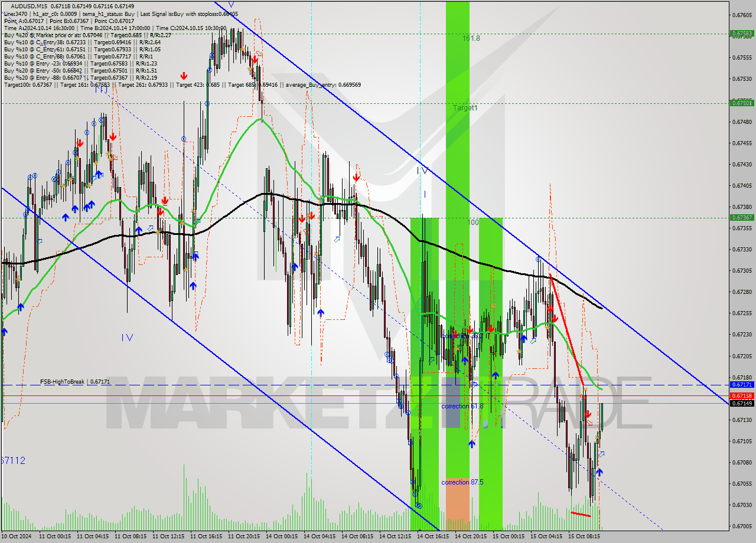The width and height of the screenshot is (756, 543).
Task: Click the 'correction 87.5' label
Action: (462, 482)
